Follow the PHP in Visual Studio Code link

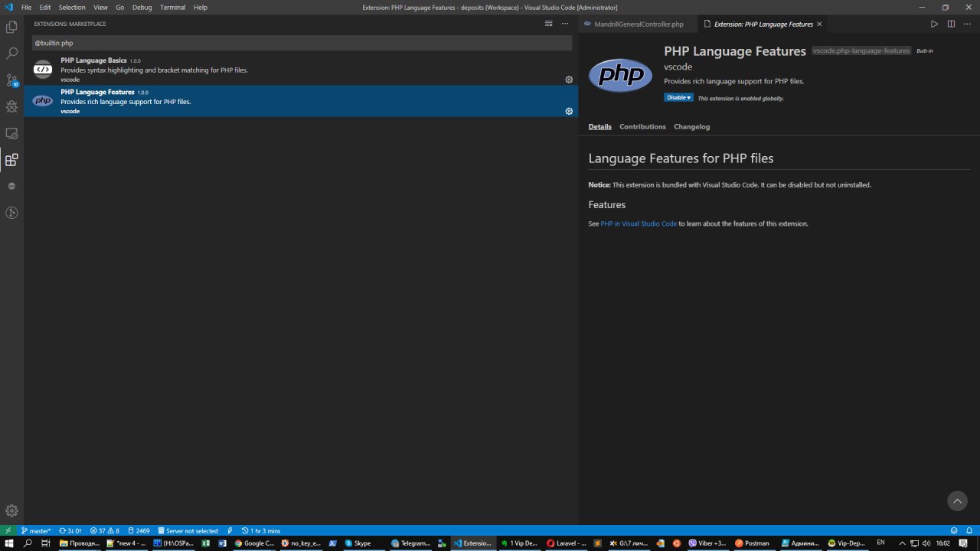click(639, 224)
